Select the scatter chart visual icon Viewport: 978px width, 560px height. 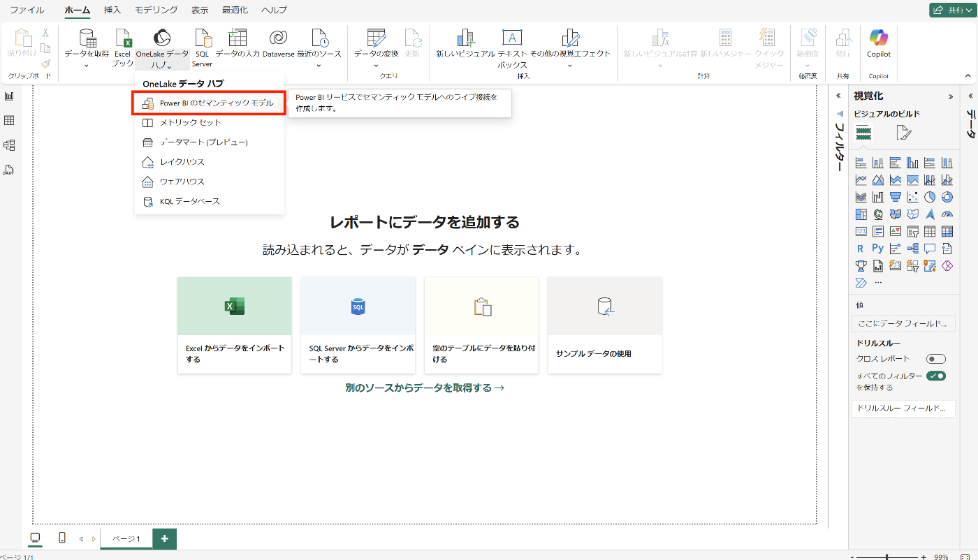pos(912,197)
